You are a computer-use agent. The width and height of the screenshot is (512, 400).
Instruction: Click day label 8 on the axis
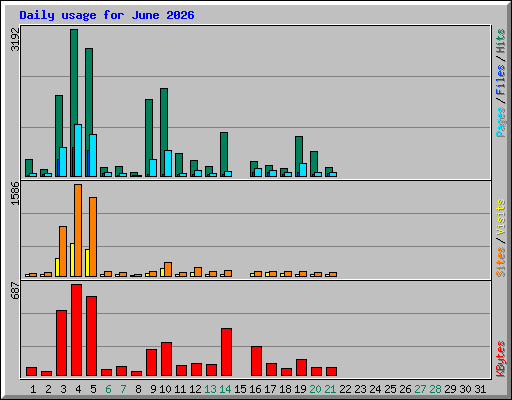(138, 389)
